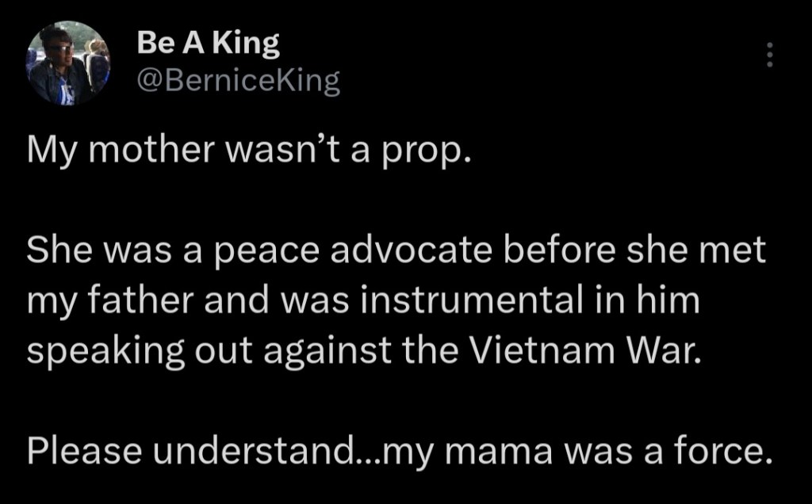Open the Be A King display name
812x504 pixels.
click(x=208, y=44)
